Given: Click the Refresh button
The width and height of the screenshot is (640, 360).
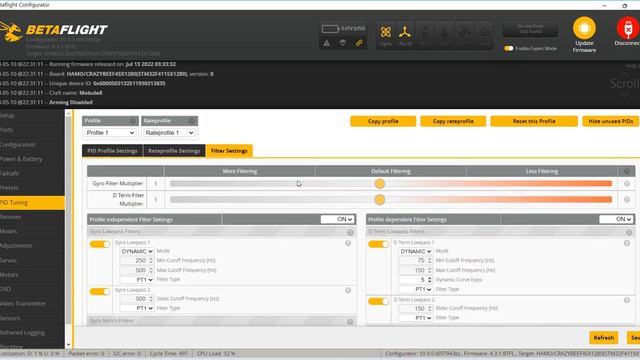Looking at the screenshot, I should coord(604,338).
